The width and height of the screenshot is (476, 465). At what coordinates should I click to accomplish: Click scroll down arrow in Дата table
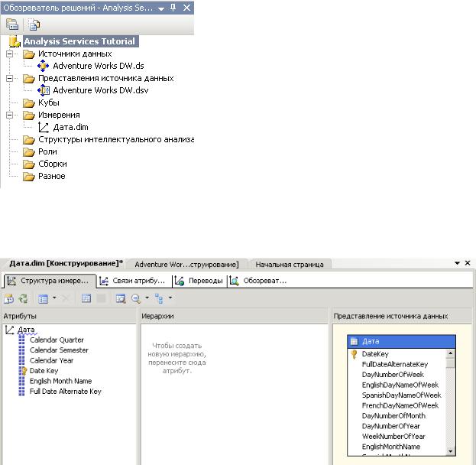click(x=451, y=451)
